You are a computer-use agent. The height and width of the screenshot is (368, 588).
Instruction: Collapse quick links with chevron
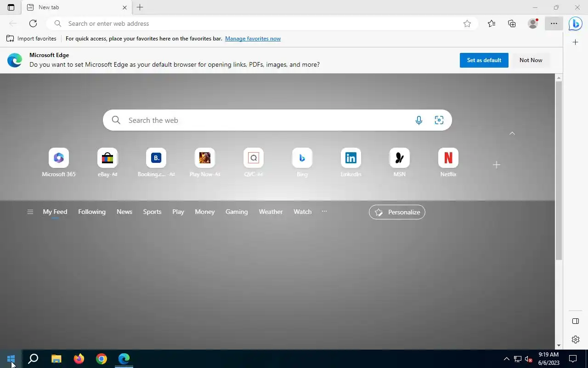(x=512, y=133)
